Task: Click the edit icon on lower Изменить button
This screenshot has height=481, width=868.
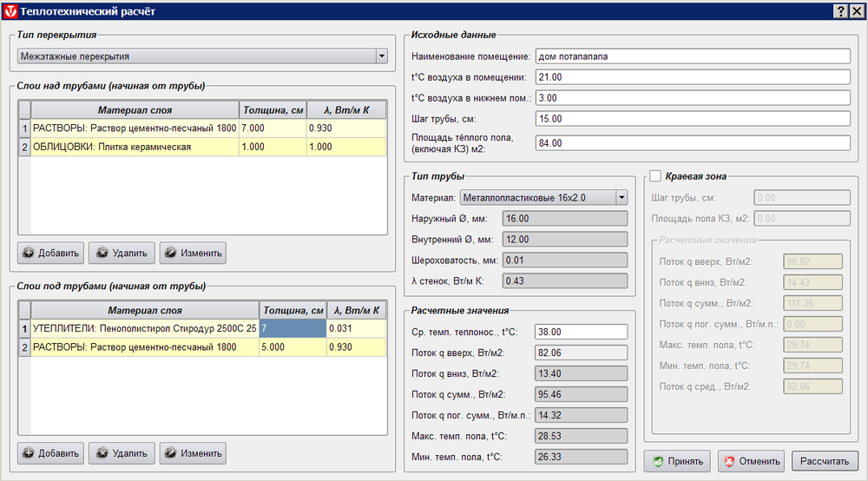Action: click(171, 453)
